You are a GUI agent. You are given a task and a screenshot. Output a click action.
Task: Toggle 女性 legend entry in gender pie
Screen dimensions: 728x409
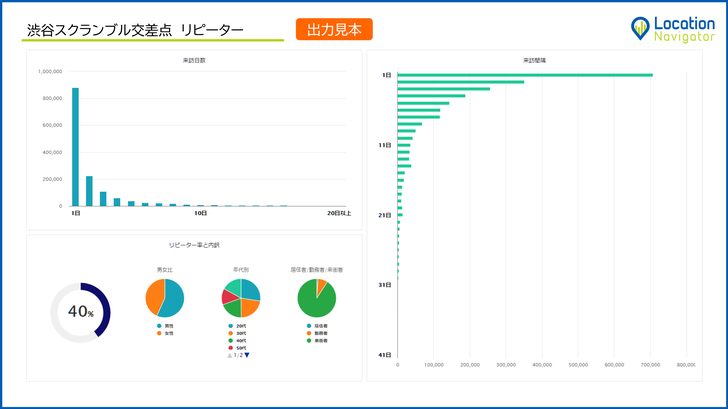pyautogui.click(x=165, y=333)
